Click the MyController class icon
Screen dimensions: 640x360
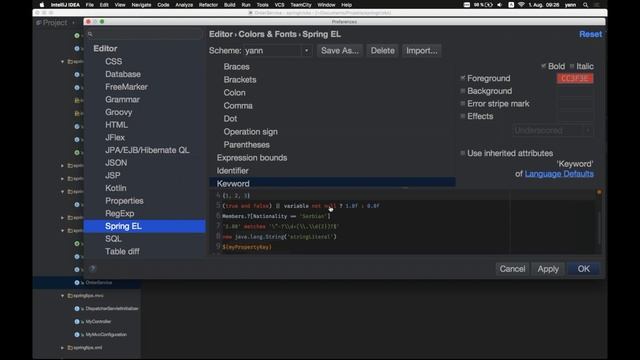77,322
